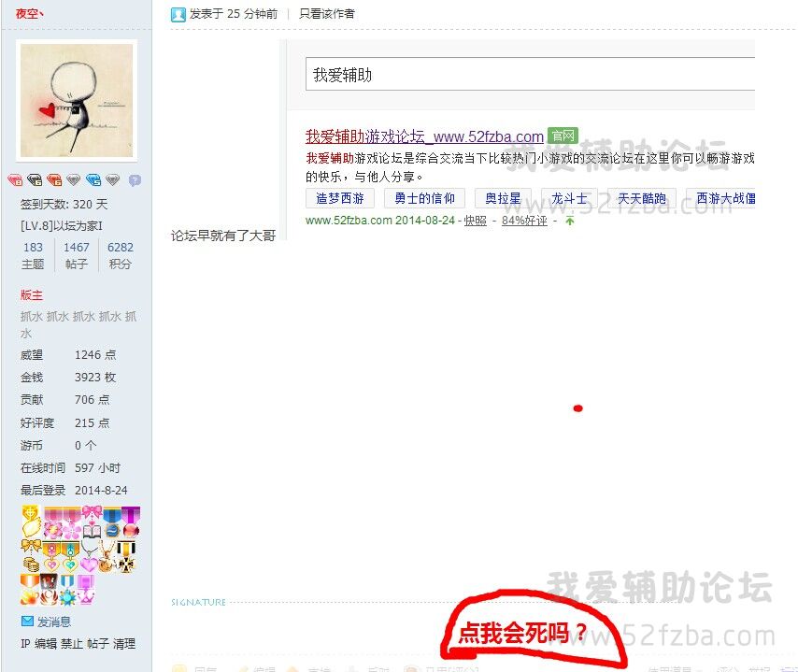The width and height of the screenshot is (798, 672).
Task: Open the 183 主题 count
Action: tap(33, 247)
